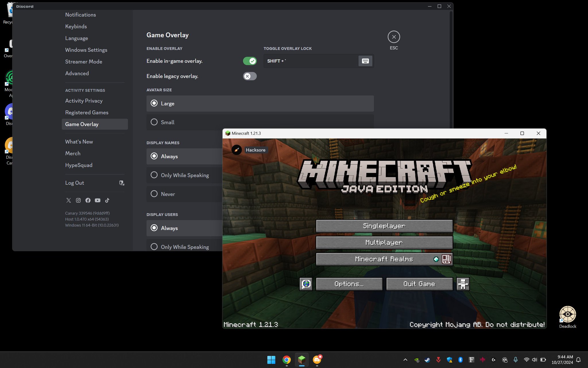Select Large avatar size

(x=260, y=103)
